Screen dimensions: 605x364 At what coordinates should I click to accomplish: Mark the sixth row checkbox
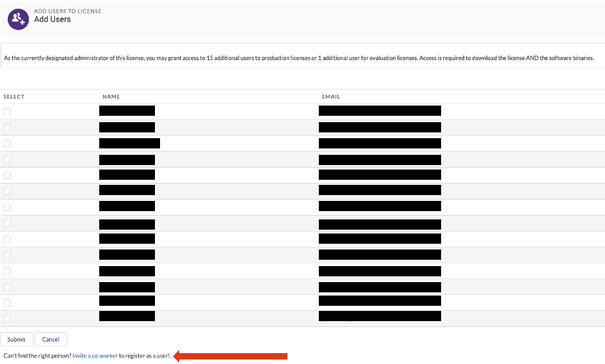[x=8, y=191]
